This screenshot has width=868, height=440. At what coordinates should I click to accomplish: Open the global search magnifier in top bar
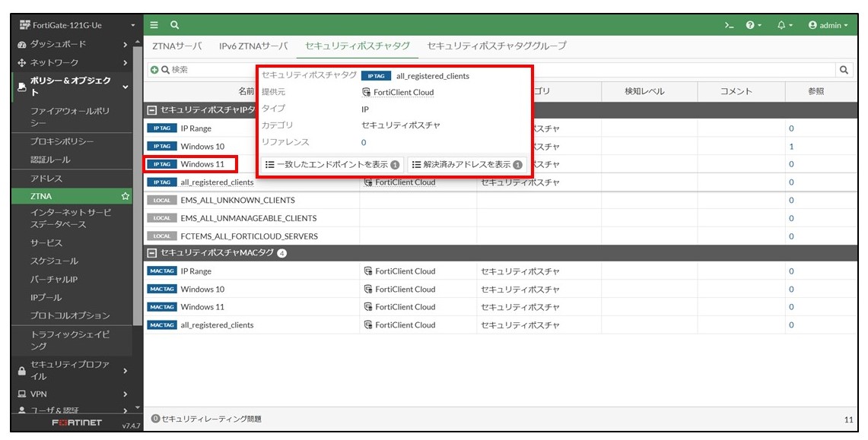(x=174, y=25)
